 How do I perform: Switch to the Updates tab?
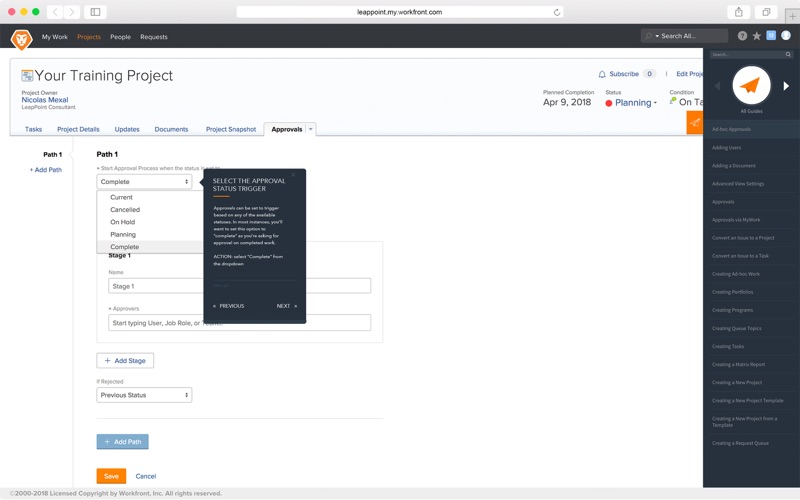[127, 129]
